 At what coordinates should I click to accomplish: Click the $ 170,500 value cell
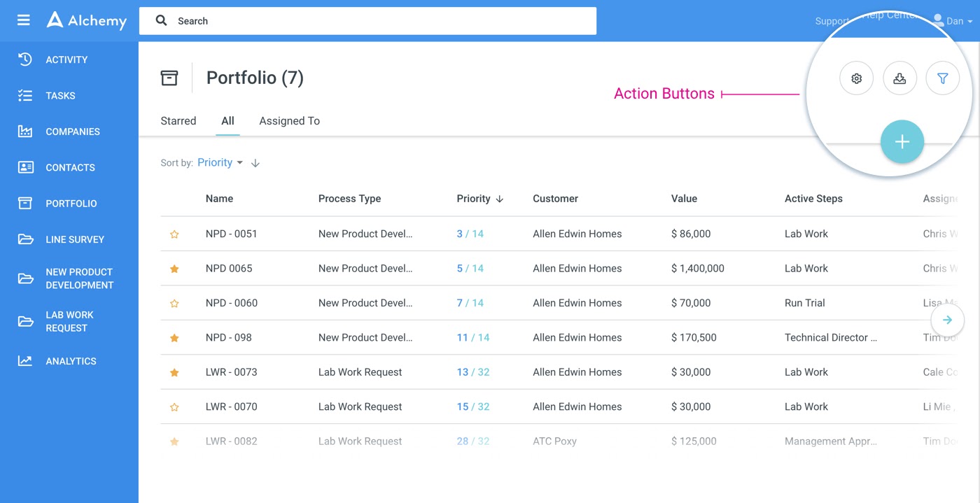693,337
